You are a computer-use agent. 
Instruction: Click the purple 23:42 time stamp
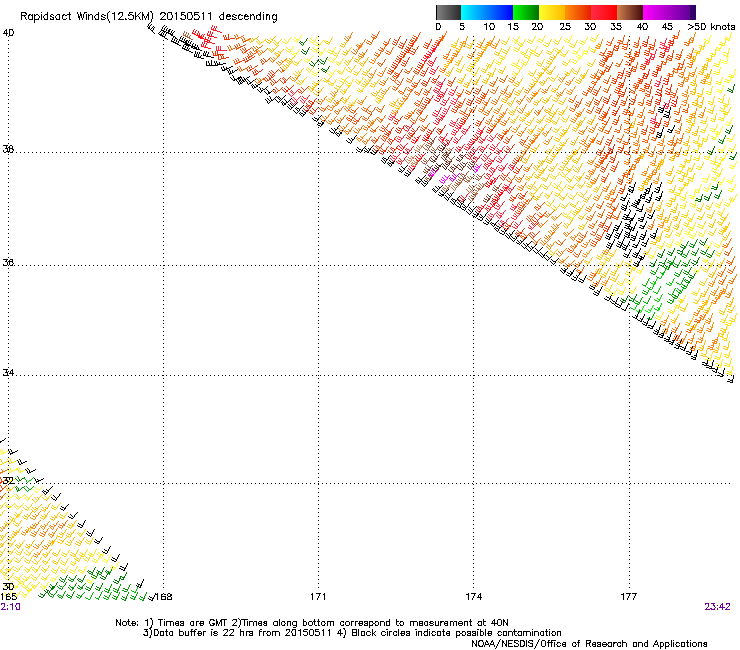717,607
